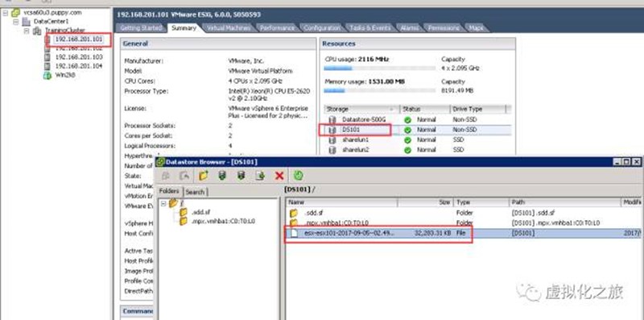Sort storage list by Drive Type column header
This screenshot has width=644, height=320.
click(478, 109)
